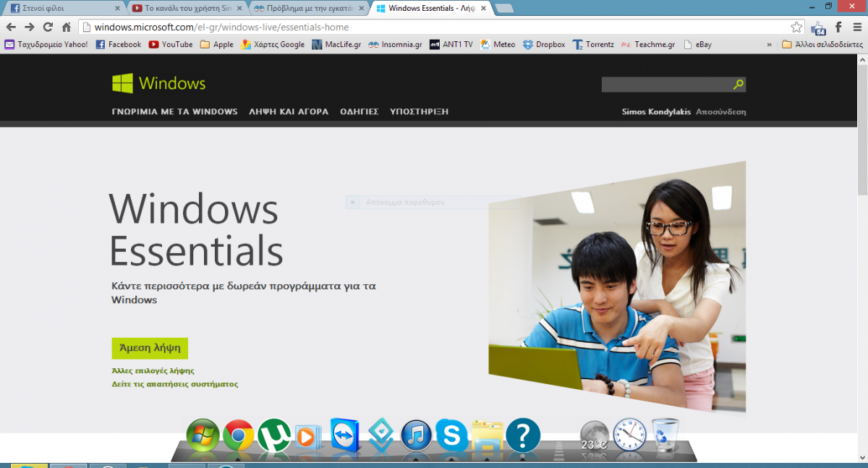Open the Recycle Bin in the dock
The width and height of the screenshot is (868, 468).
coord(665,435)
